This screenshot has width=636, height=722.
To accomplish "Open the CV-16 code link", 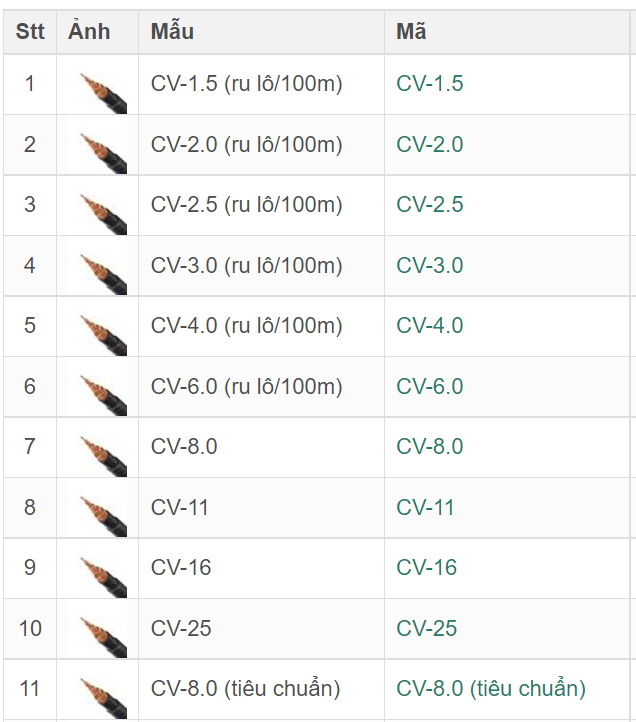I will [x=426, y=568].
